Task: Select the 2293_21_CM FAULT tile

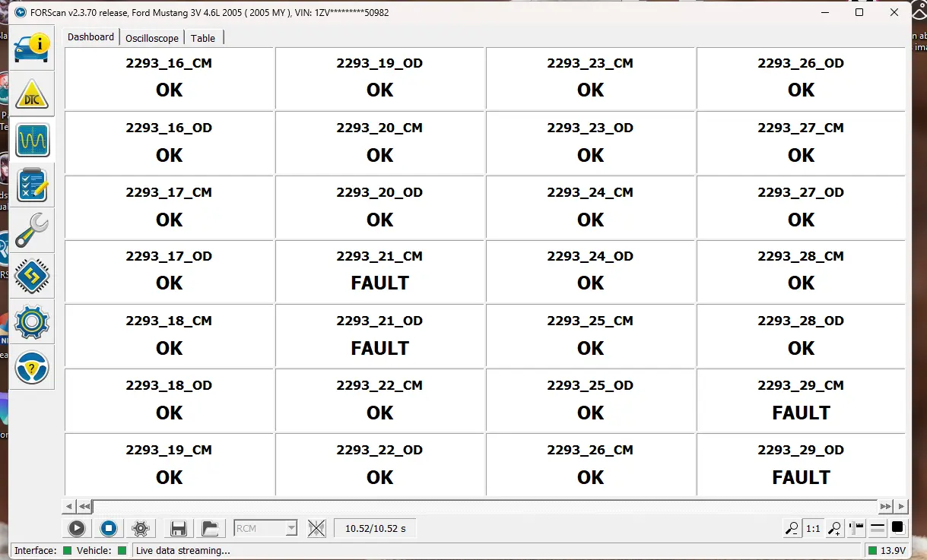Action: 379,271
